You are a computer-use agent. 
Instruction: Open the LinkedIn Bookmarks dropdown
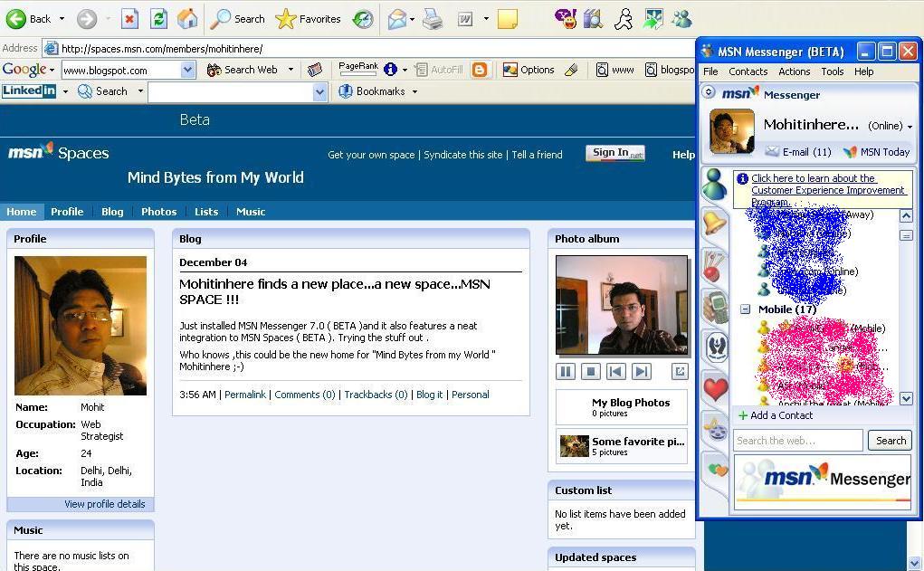414,91
